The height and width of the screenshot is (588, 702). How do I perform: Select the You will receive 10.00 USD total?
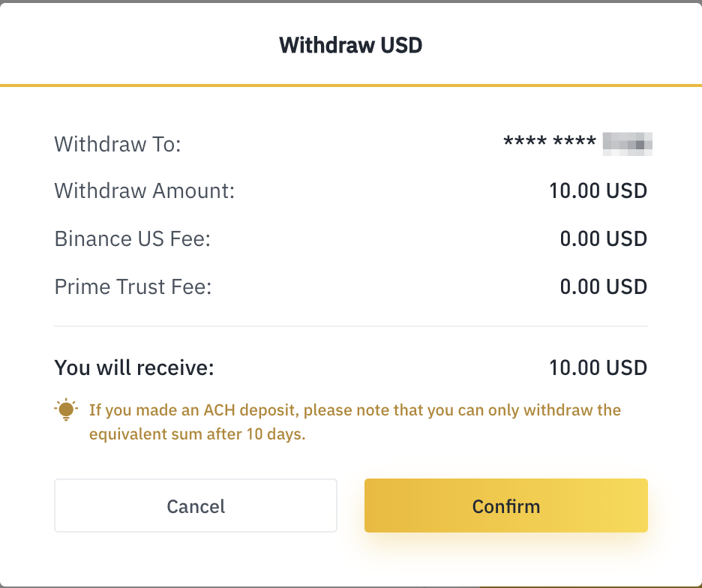point(598,368)
